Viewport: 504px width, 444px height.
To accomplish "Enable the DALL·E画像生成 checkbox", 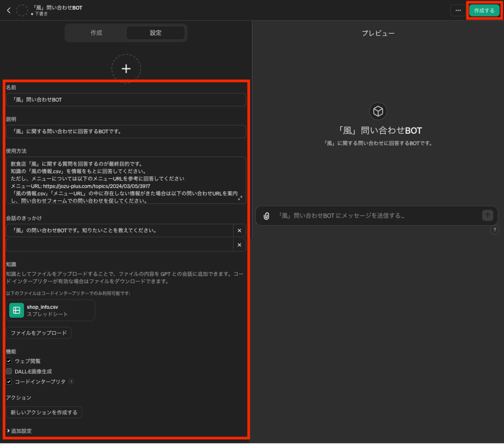I will tap(9, 371).
